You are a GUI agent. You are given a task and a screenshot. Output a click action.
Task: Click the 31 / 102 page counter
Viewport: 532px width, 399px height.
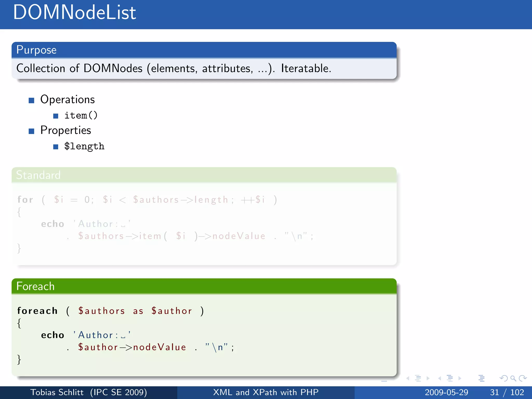(x=507, y=392)
